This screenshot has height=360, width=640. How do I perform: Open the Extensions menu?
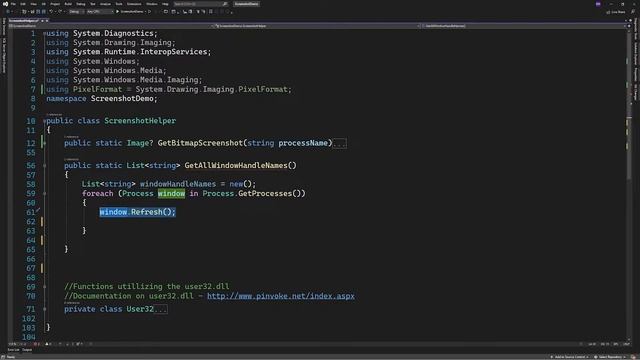pos(134,4)
